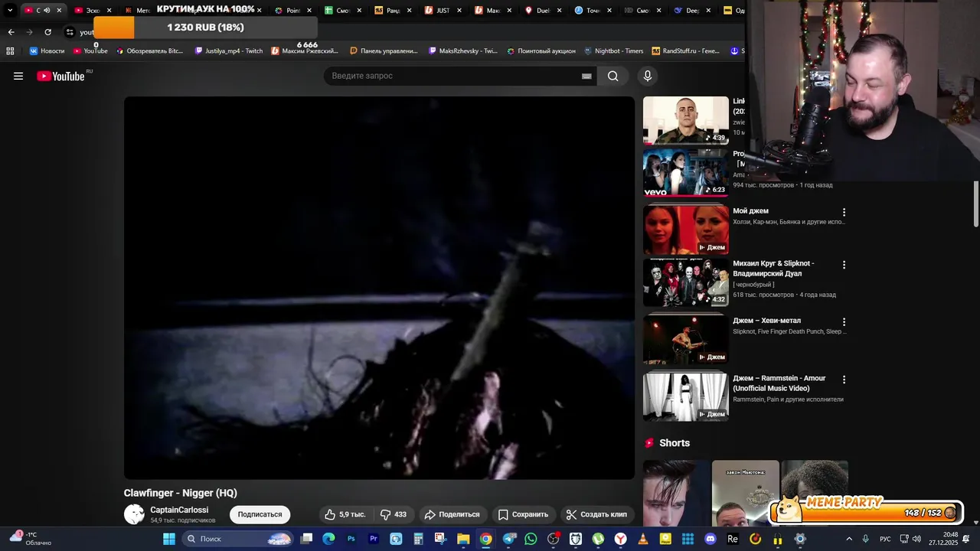The image size is (980, 551).
Task: Open the 'RandStuff.ru' bookmark
Action: point(686,51)
